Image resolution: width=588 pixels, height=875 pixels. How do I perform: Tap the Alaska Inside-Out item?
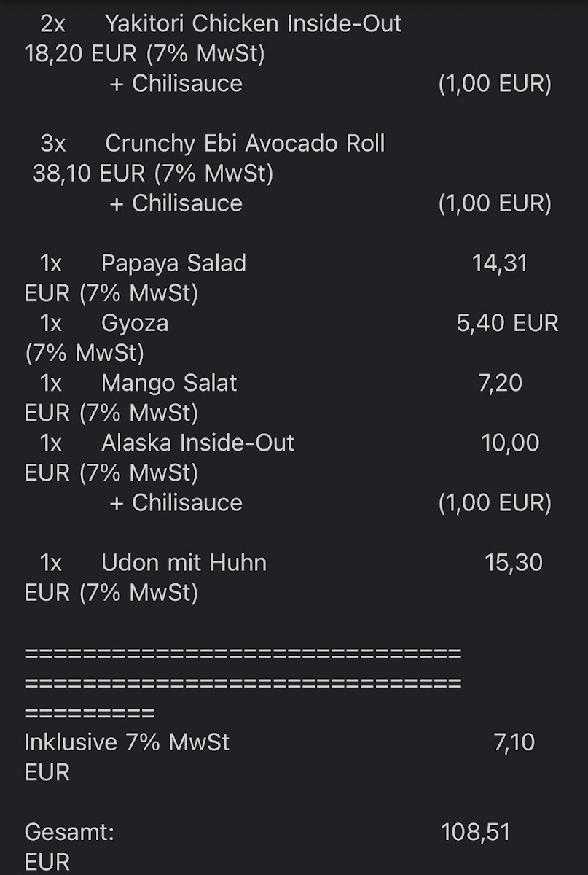tap(197, 443)
